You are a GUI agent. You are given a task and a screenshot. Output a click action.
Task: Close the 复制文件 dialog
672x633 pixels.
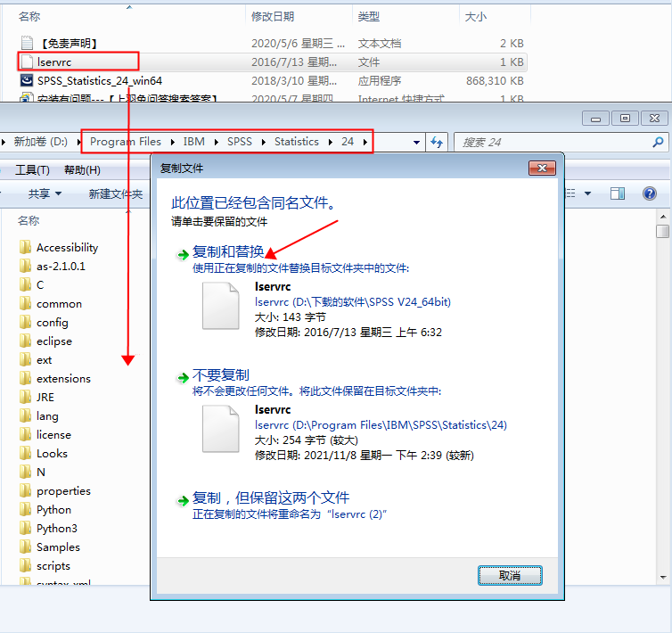542,169
